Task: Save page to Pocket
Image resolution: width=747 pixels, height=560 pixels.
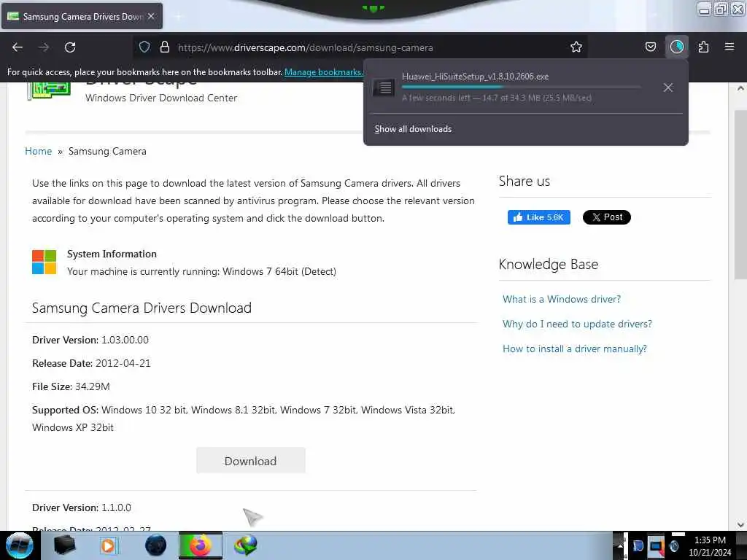Action: 650,47
